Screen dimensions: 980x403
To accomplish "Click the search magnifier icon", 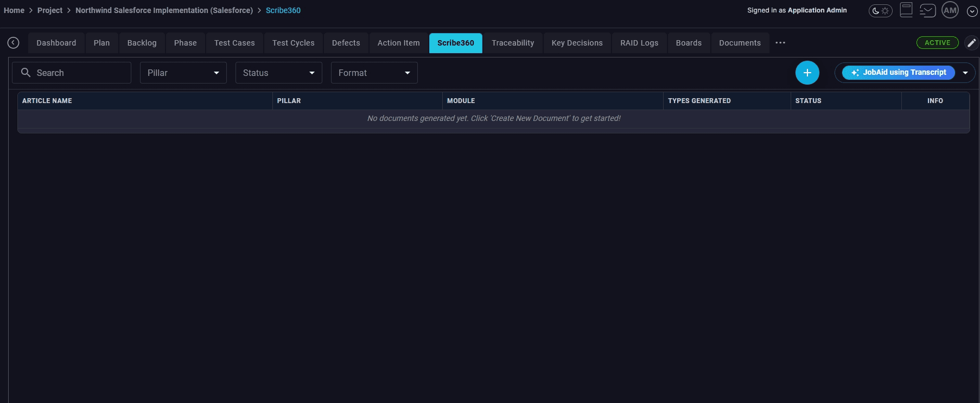I will (26, 73).
